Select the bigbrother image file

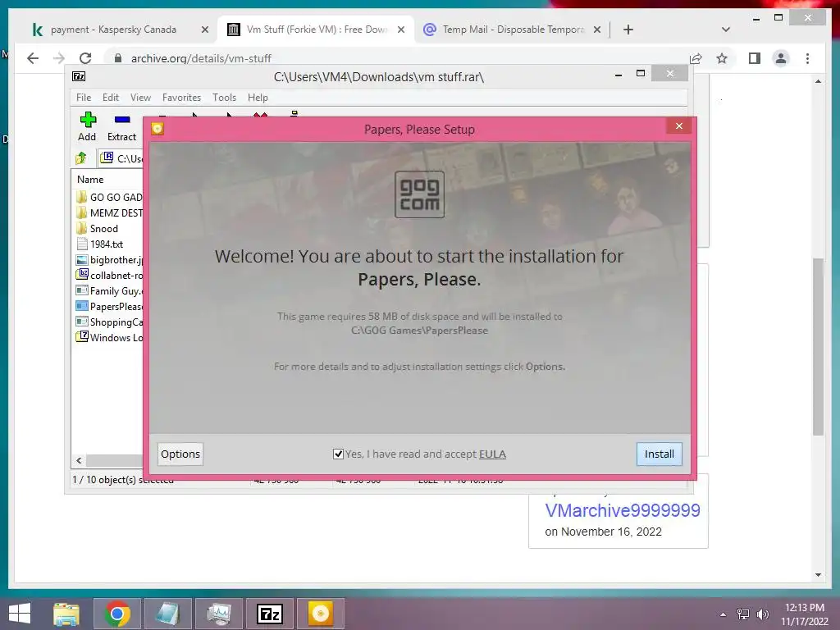click(109, 260)
